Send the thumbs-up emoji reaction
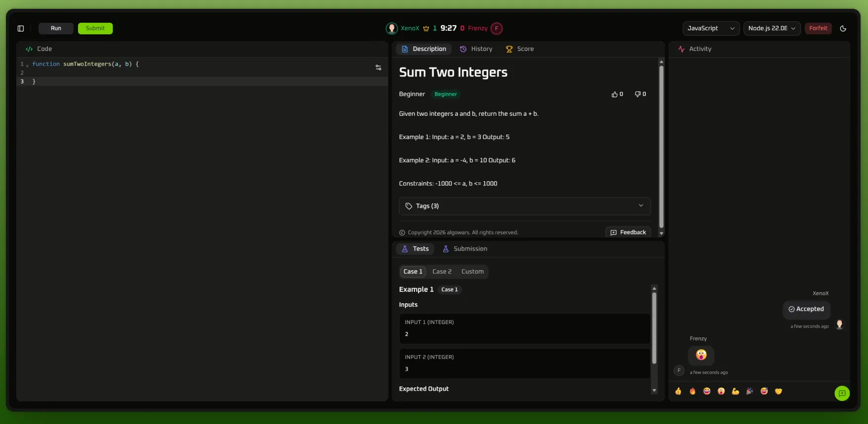This screenshot has width=868, height=424. coord(678,391)
